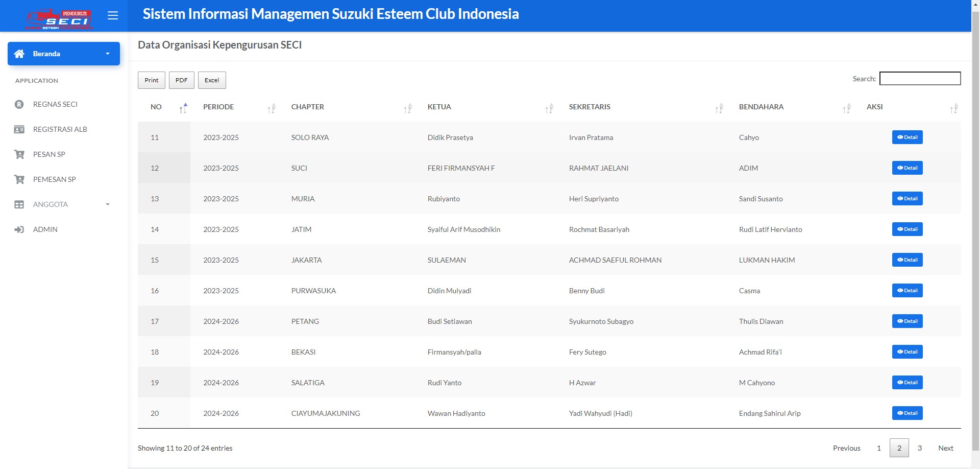Export the table using PDF button
This screenshot has width=980, height=469.
pos(181,80)
